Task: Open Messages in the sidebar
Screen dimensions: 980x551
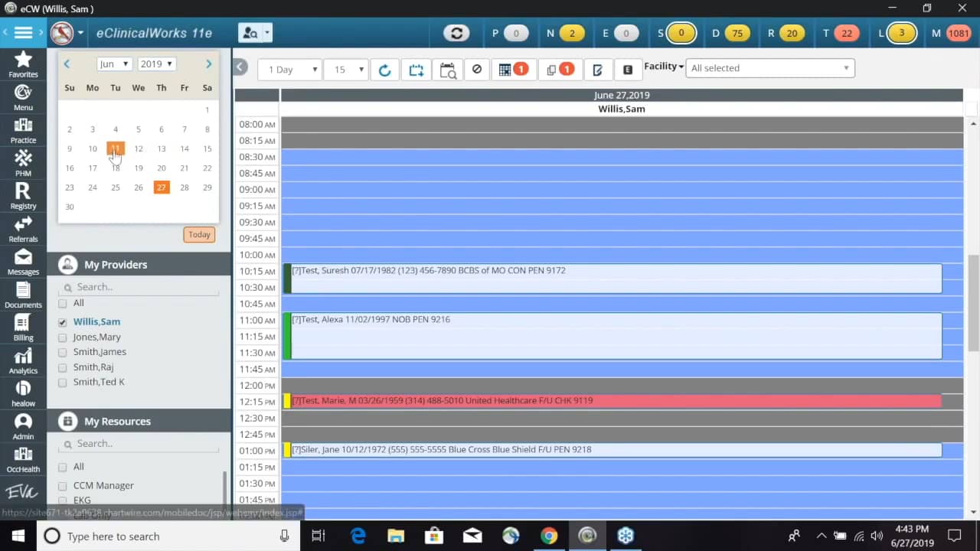Action: tap(23, 262)
